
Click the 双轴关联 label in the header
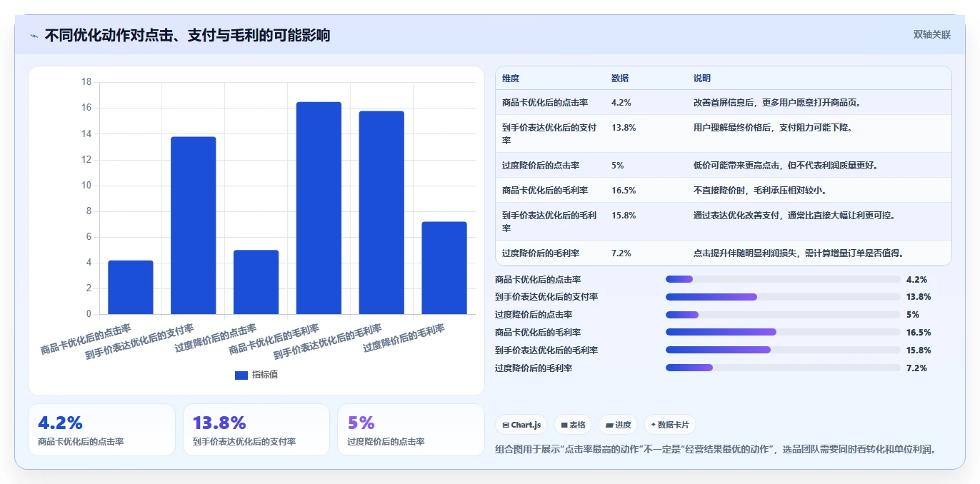(x=932, y=34)
